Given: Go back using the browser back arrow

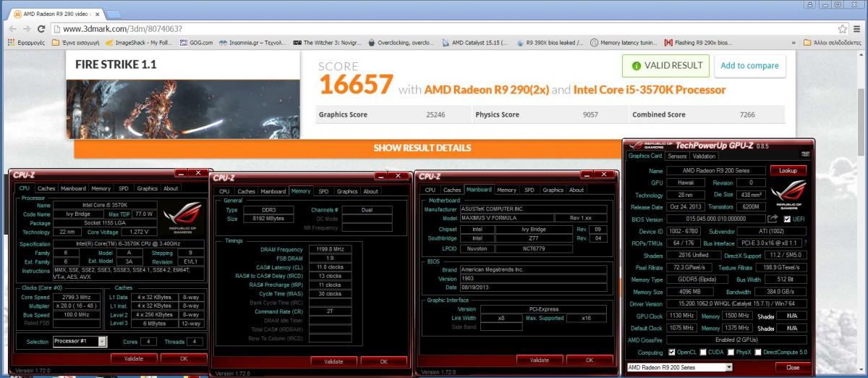Looking at the screenshot, I should point(11,29).
